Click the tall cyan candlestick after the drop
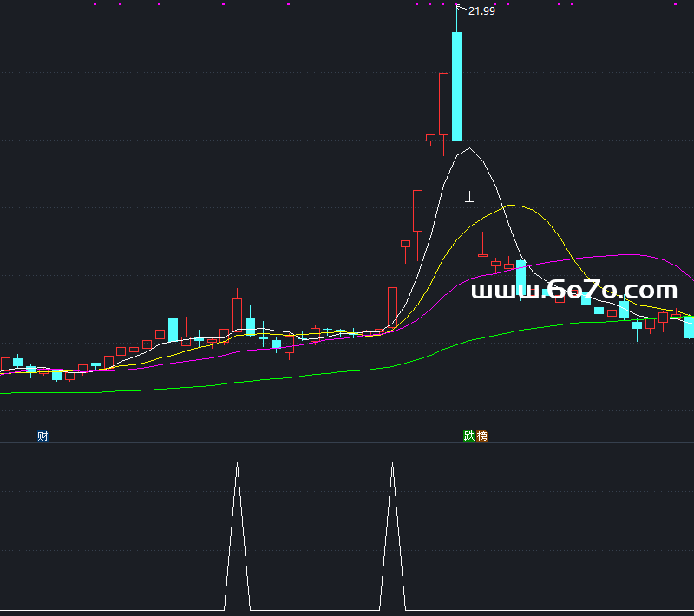694x616 pixels. click(x=521, y=277)
